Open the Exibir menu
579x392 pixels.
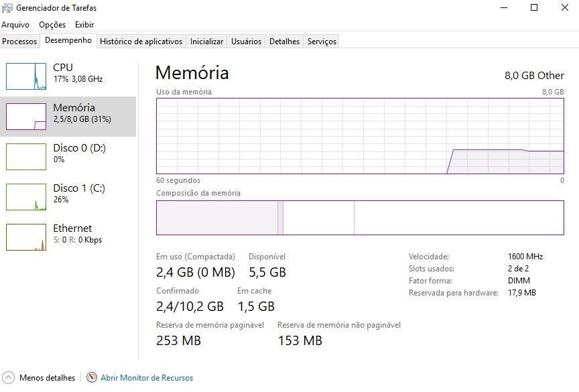click(x=84, y=25)
